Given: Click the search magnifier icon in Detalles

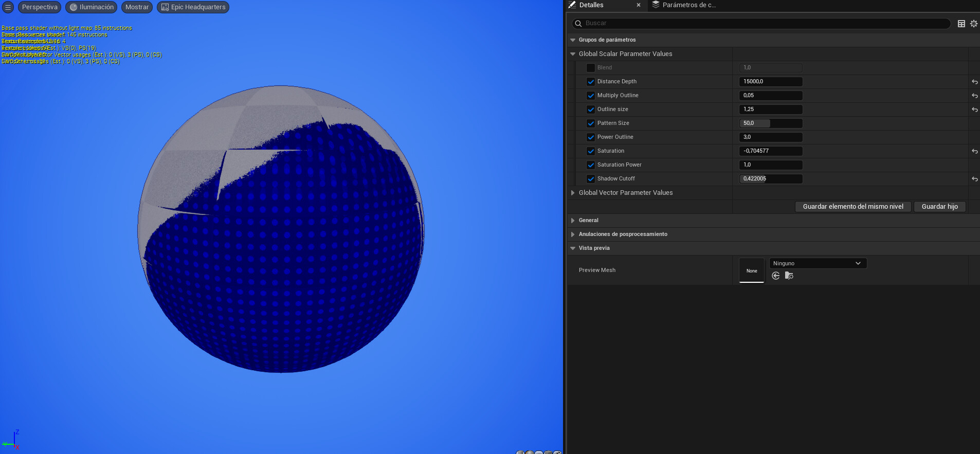Looking at the screenshot, I should pos(578,24).
